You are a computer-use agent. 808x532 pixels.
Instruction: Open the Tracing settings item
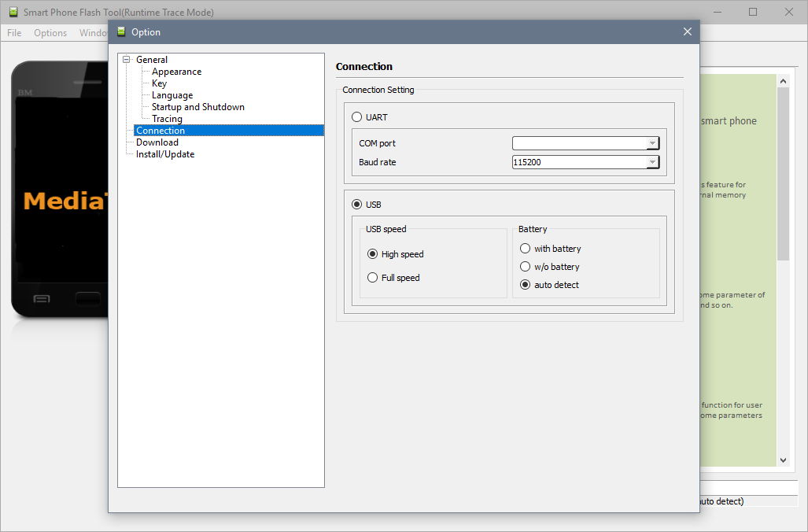[x=167, y=119]
